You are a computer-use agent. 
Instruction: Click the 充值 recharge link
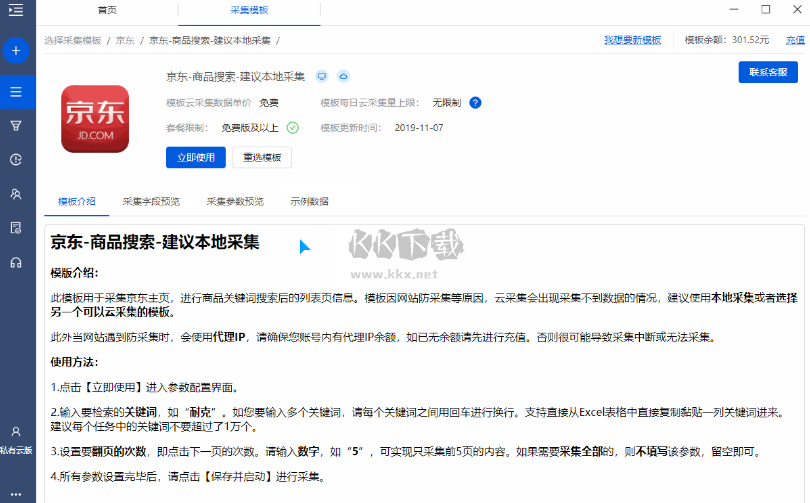coord(795,40)
